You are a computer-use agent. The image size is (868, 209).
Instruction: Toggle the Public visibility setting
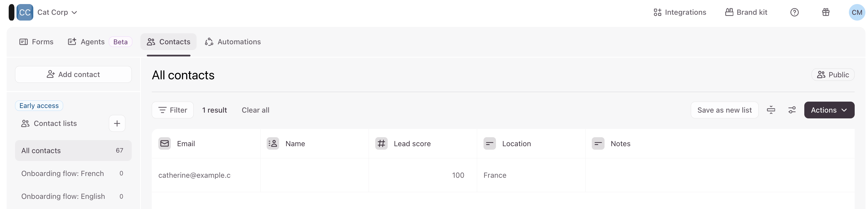833,75
